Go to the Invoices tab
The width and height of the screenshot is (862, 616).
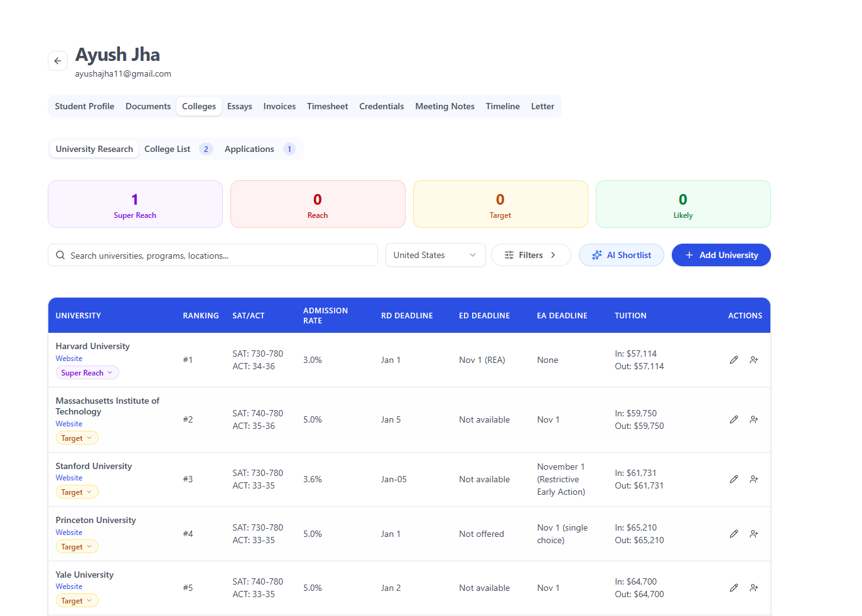(x=279, y=106)
